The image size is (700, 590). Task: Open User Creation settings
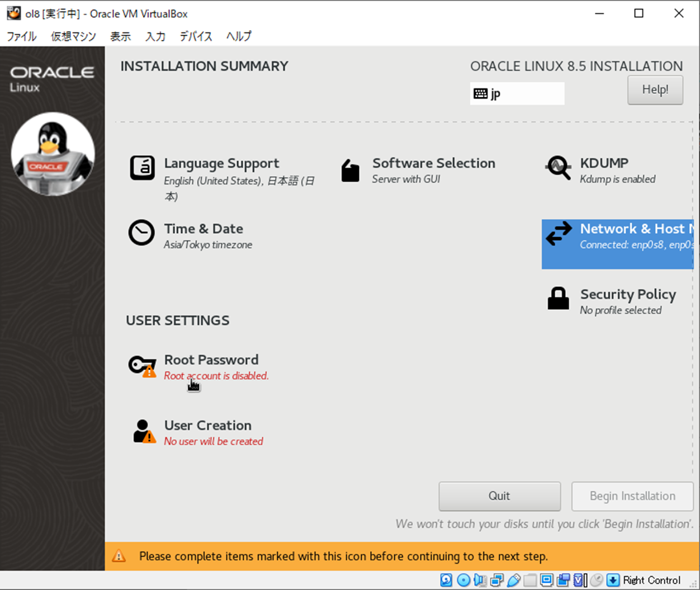[x=196, y=432]
